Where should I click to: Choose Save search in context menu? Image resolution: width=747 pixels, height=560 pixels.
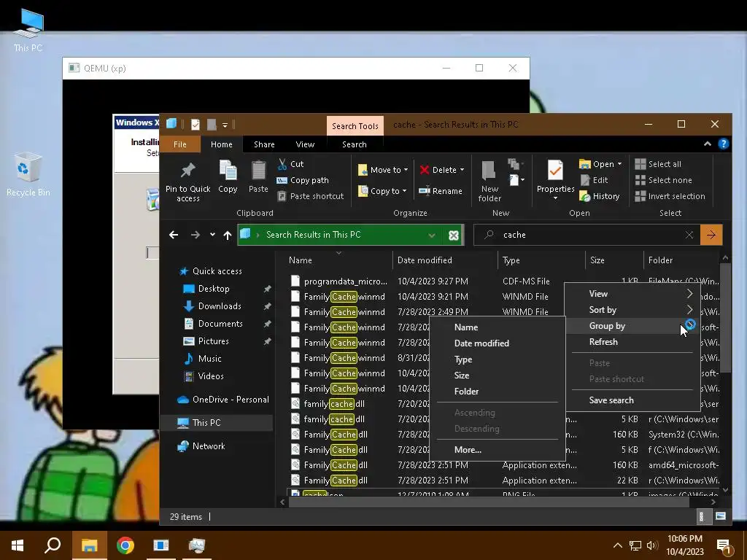632,400
